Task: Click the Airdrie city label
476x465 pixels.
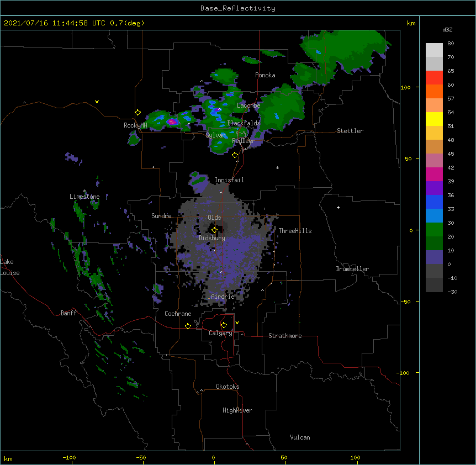Action: click(223, 297)
